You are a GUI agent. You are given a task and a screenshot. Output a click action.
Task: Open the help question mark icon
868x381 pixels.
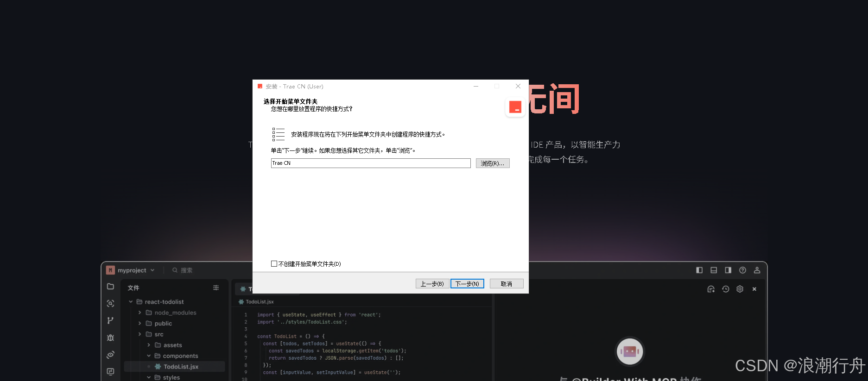pos(742,270)
